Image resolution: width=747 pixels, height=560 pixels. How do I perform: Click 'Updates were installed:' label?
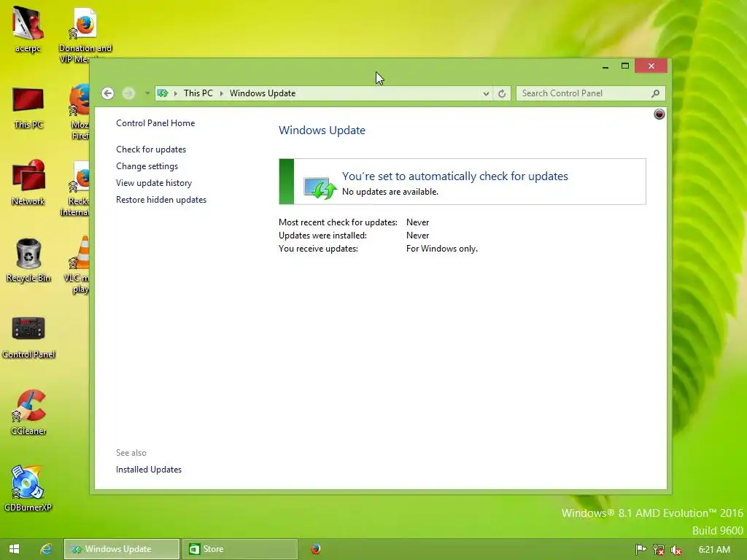(322, 236)
